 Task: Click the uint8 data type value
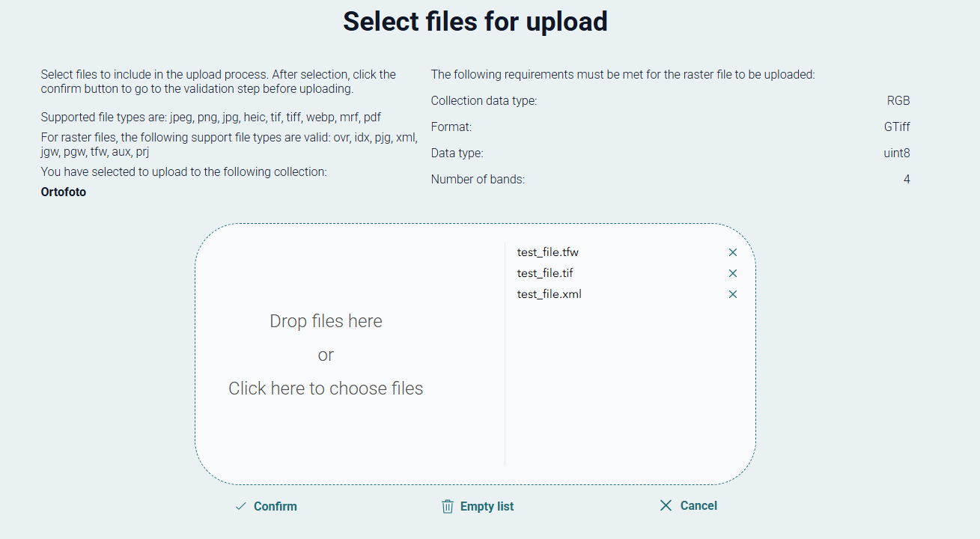[896, 153]
